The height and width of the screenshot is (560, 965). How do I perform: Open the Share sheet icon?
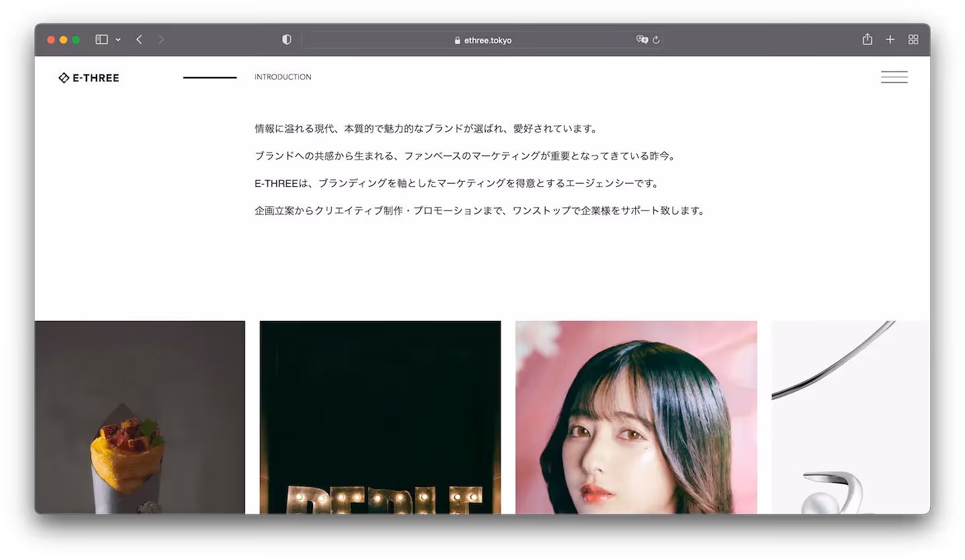pos(867,39)
